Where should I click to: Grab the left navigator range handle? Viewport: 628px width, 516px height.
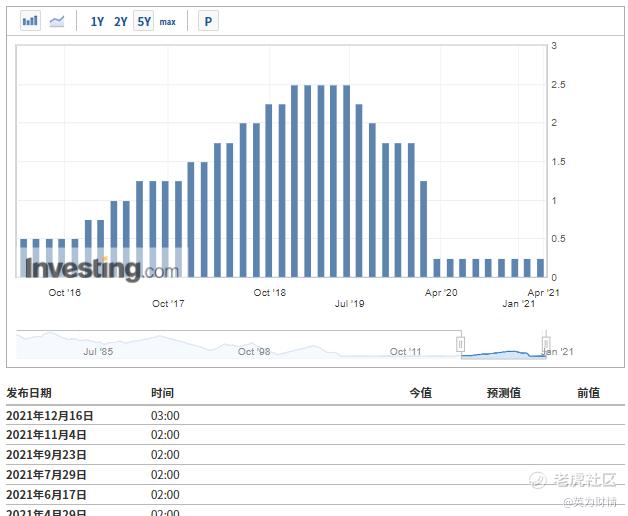coord(461,344)
